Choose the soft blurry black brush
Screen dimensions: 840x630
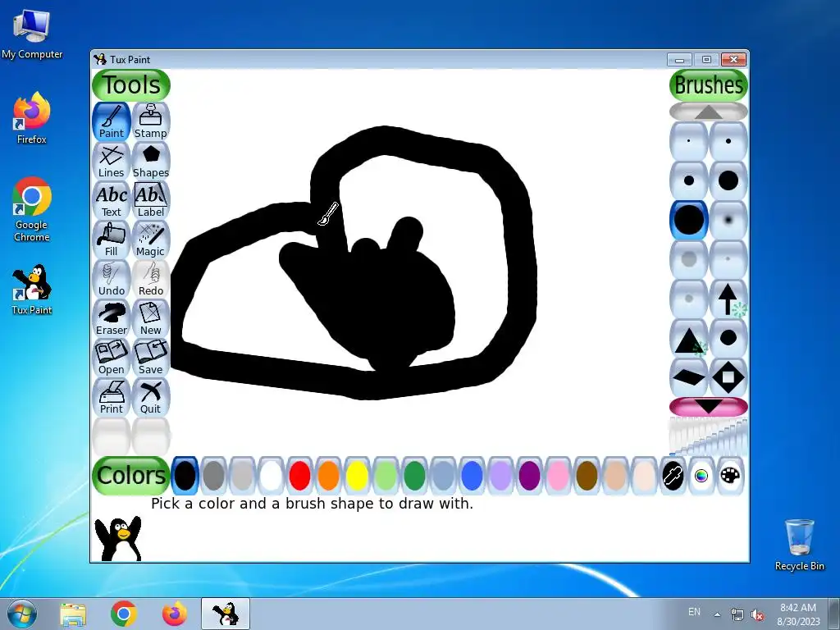click(x=728, y=220)
